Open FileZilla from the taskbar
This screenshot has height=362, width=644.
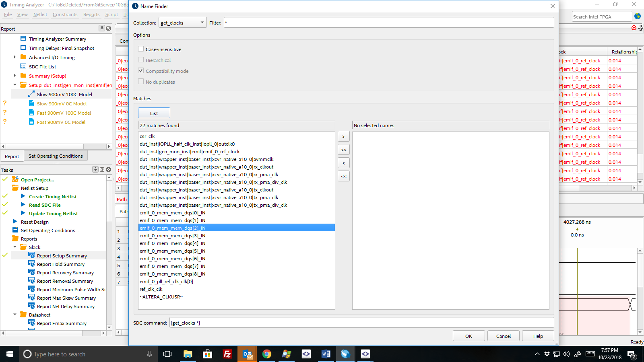227,354
